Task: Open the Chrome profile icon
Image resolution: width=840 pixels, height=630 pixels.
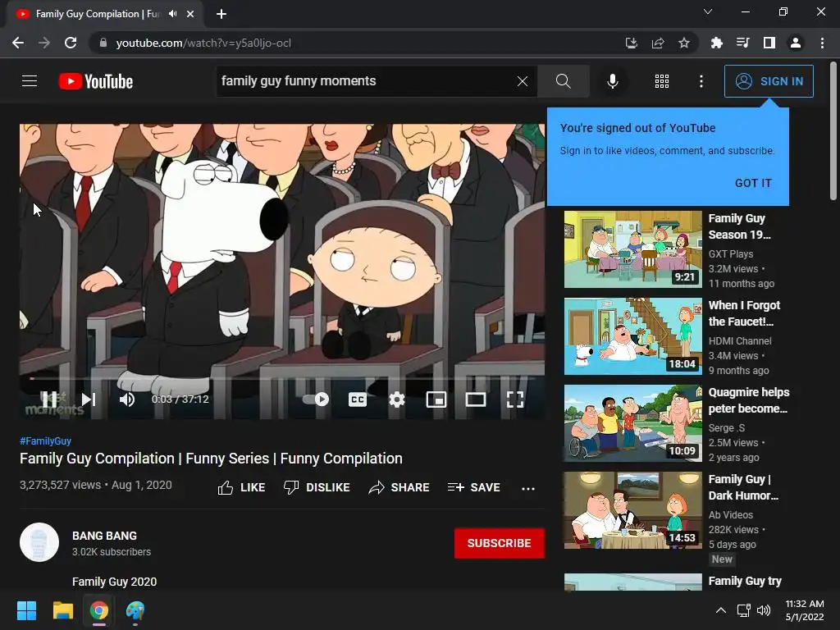Action: 796,43
